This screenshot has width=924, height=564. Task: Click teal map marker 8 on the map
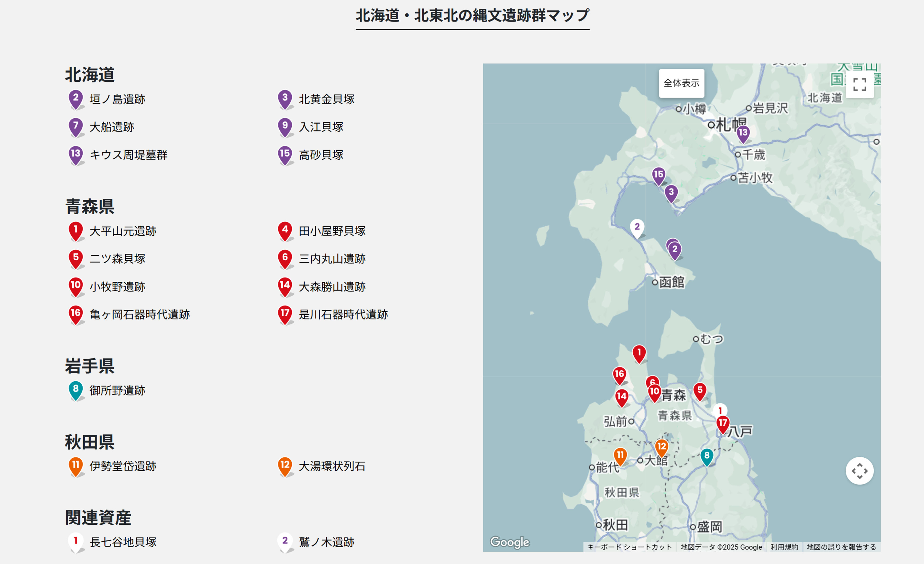pyautogui.click(x=706, y=456)
